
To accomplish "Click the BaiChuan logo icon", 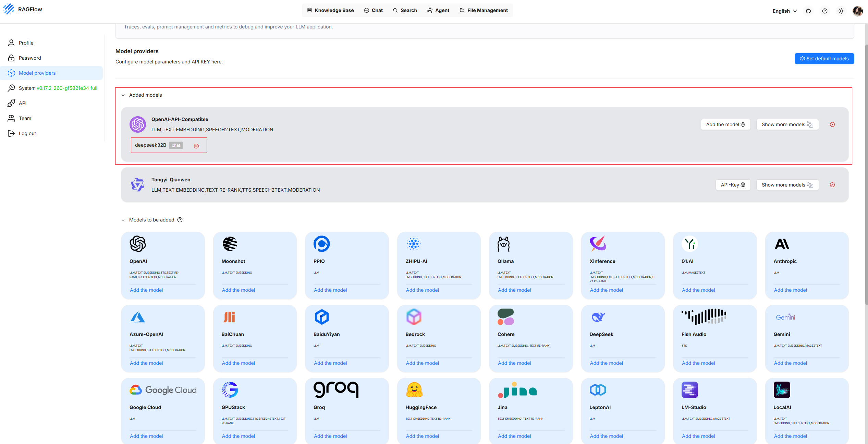I will click(229, 317).
